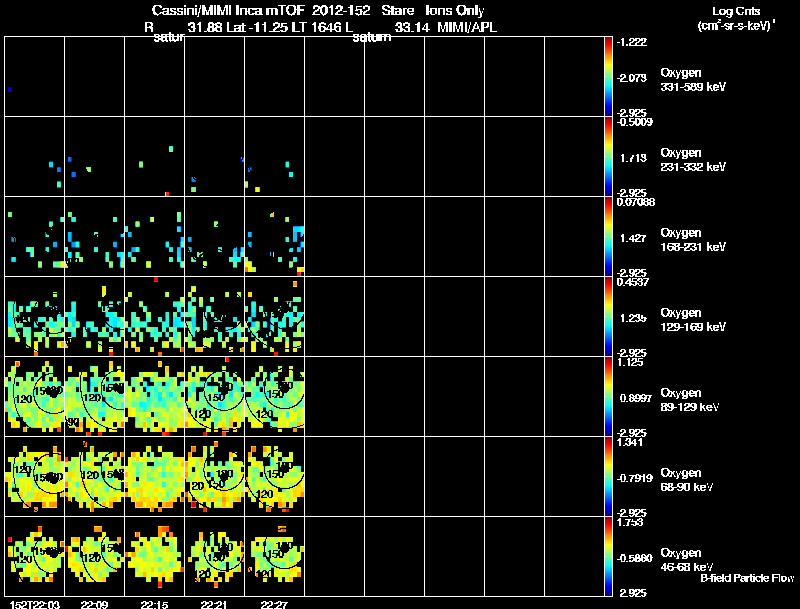Select the 22:15 Oxygen 68-90 keV image
The height and width of the screenshot is (609, 800).
pyautogui.click(x=155, y=476)
